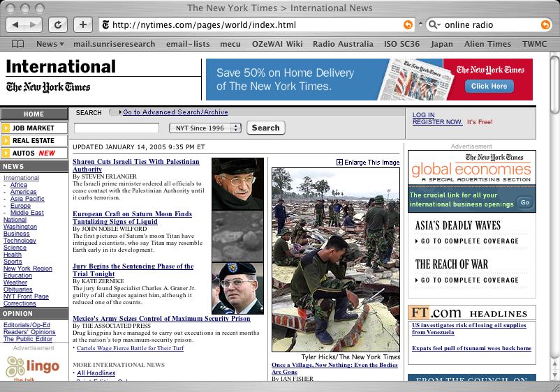560x392 pixels.
Task: Open the OZeWAI Wiki bookmark
Action: [x=277, y=44]
